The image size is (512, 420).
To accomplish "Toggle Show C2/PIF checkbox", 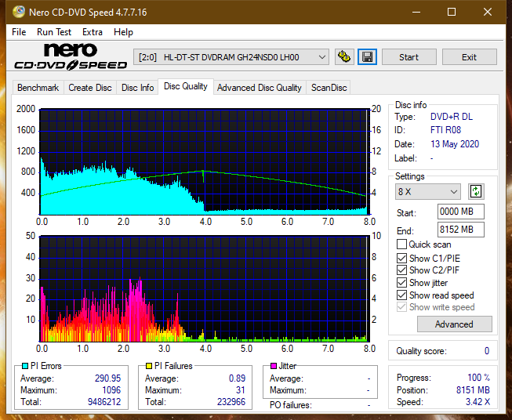I will 401,270.
